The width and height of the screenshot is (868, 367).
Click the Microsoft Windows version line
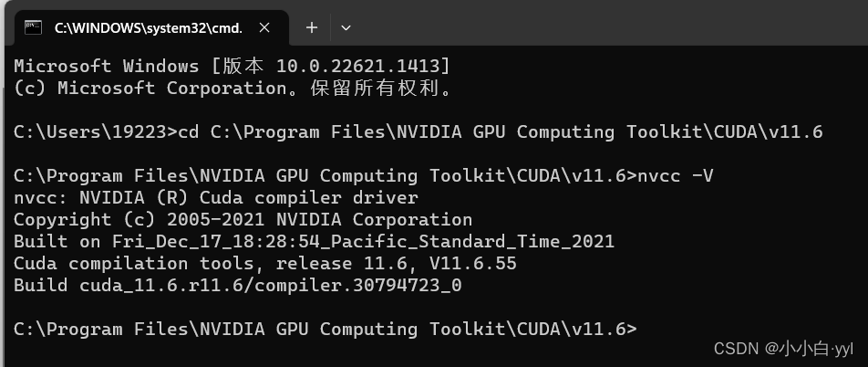pyautogui.click(x=232, y=67)
